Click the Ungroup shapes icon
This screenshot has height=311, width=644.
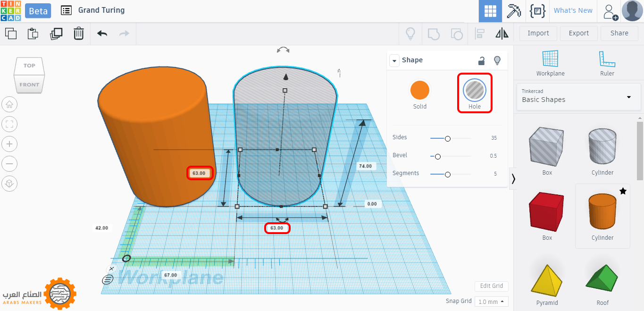pyautogui.click(x=457, y=34)
